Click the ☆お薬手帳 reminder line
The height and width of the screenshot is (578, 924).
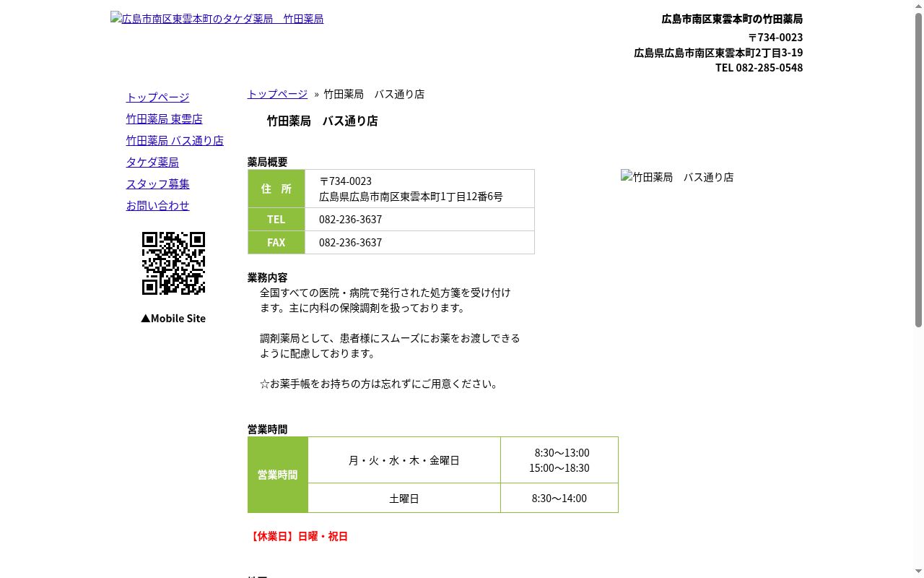[x=380, y=384]
